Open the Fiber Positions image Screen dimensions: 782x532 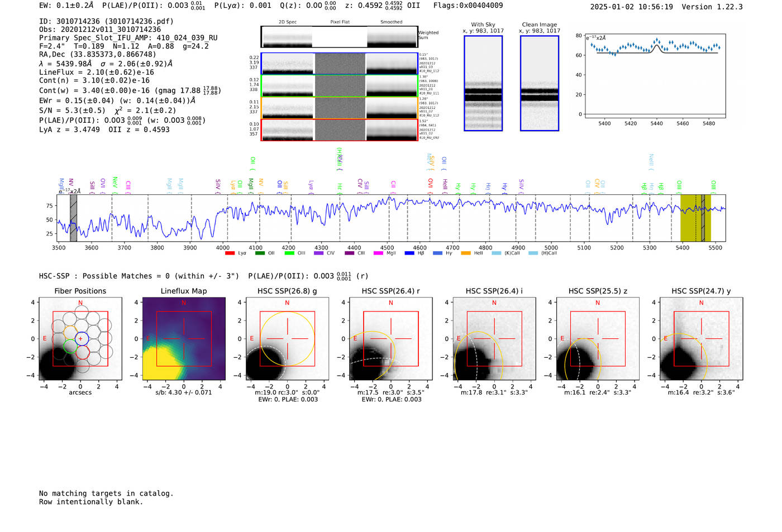point(80,339)
